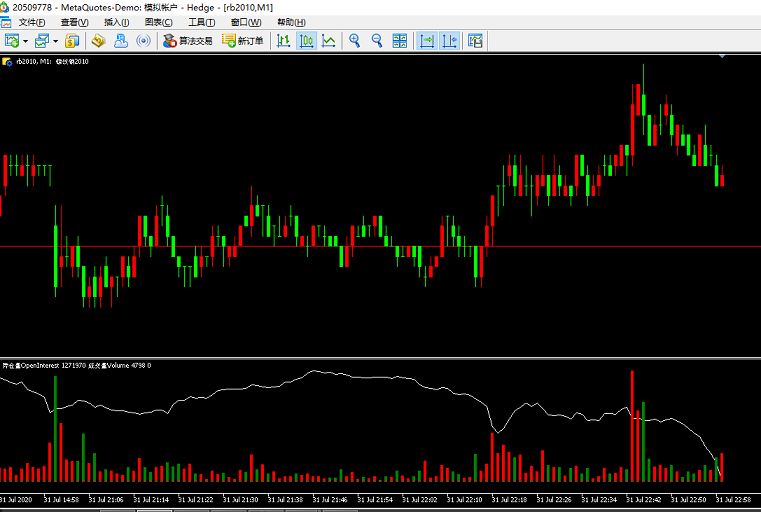Switch chart to candlestick view
Viewport: 761px width, 512px height.
click(306, 41)
